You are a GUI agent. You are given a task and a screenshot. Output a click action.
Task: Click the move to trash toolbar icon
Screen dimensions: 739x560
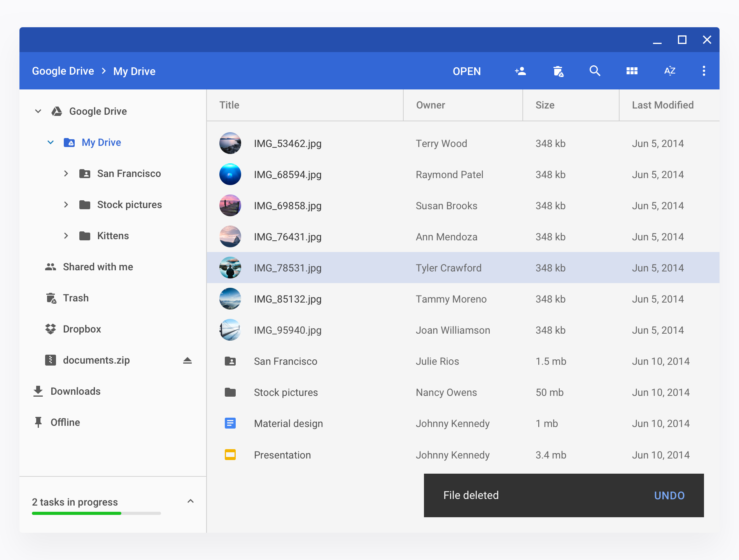click(x=558, y=71)
